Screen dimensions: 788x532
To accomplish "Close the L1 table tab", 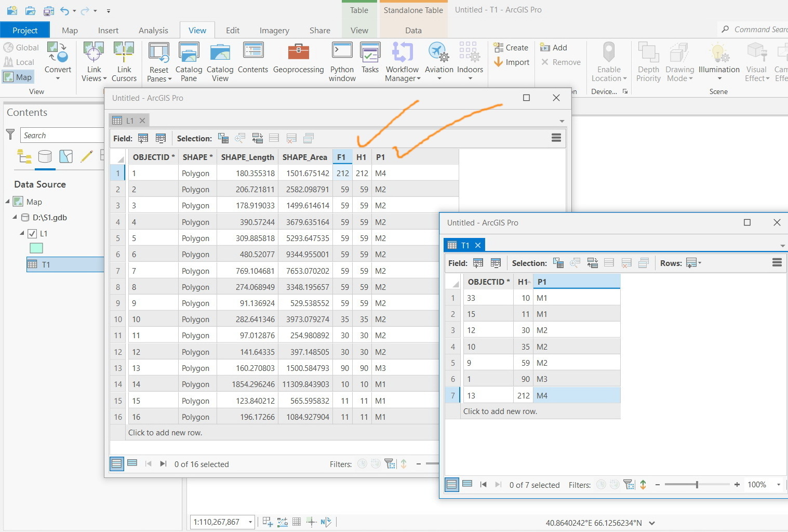I will coord(142,120).
